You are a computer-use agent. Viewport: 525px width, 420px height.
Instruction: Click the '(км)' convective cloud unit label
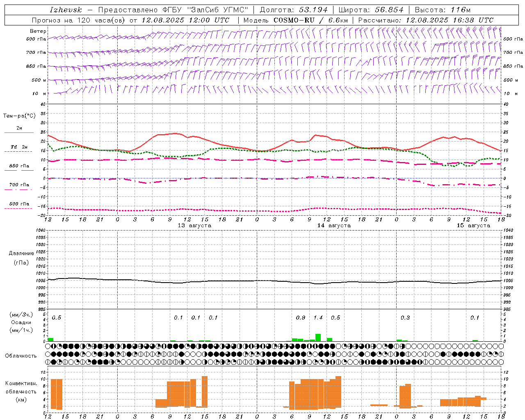tap(21, 399)
